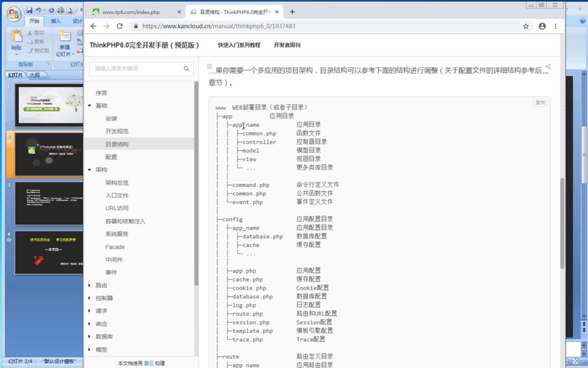Click the save icon in PowerPoint quick access toolbar
588x368 pixels.
click(x=29, y=10)
